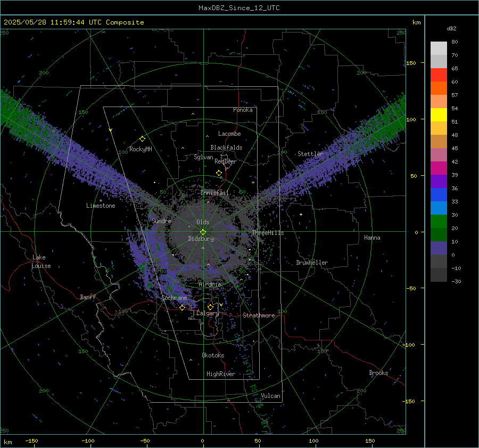Click the 100 tick on right km axis
Screen dimensions: 479x448
(411, 119)
